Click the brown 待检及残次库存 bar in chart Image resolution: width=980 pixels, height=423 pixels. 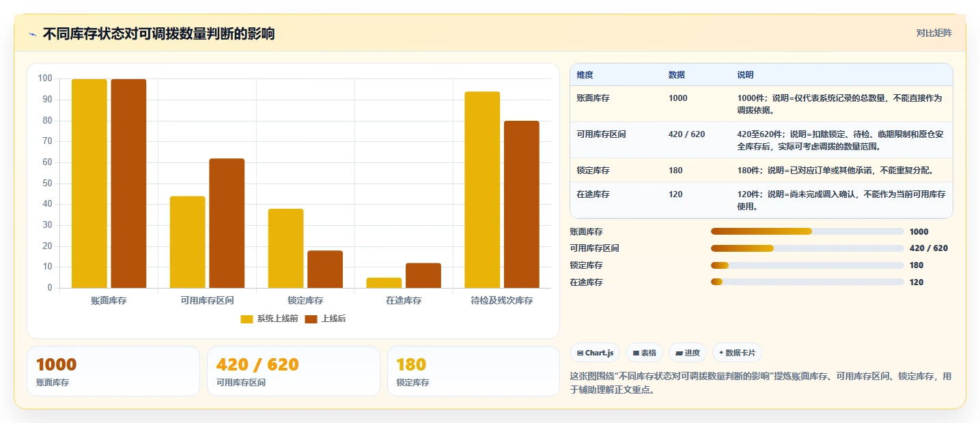[x=522, y=205]
